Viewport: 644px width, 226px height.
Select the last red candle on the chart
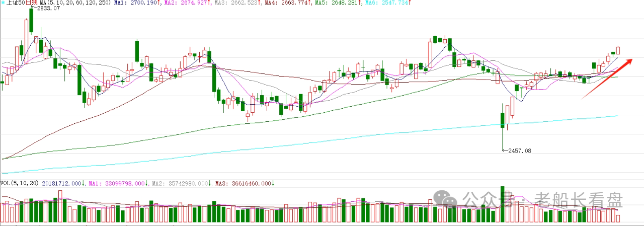(x=618, y=49)
